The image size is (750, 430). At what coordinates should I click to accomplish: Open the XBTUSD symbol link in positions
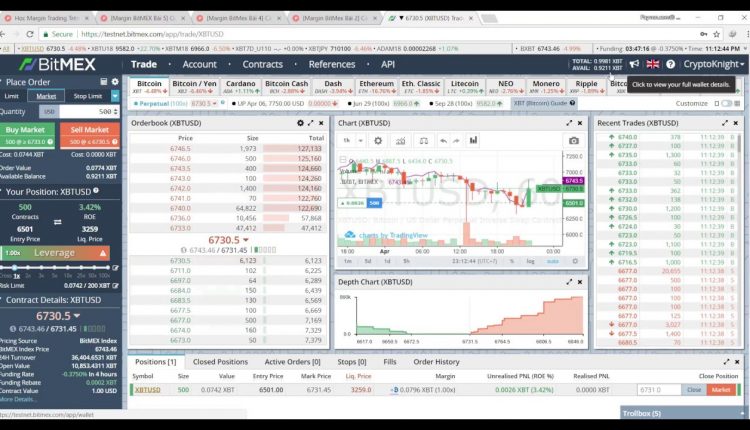pyautogui.click(x=147, y=389)
